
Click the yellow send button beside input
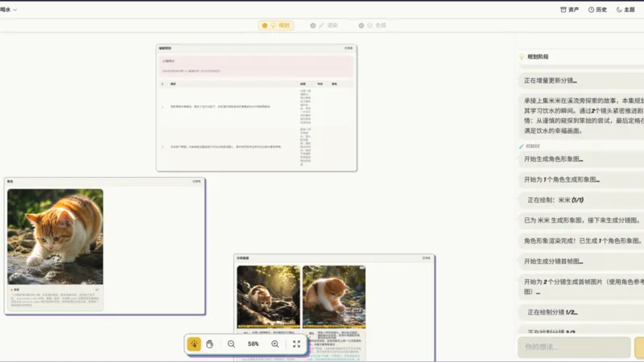point(639,348)
